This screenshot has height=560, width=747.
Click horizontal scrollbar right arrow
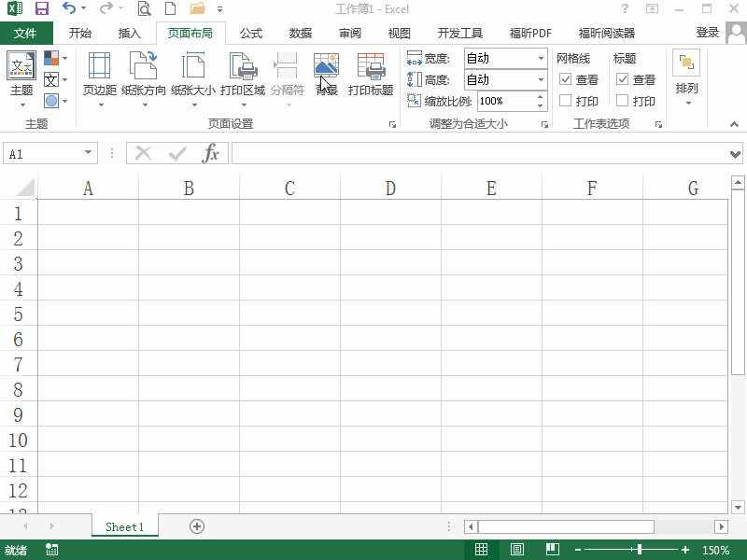[721, 526]
